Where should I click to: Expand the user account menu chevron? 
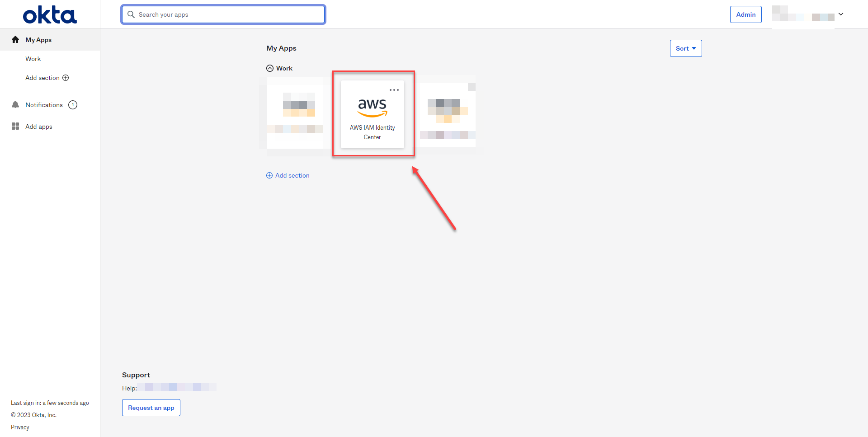point(841,14)
